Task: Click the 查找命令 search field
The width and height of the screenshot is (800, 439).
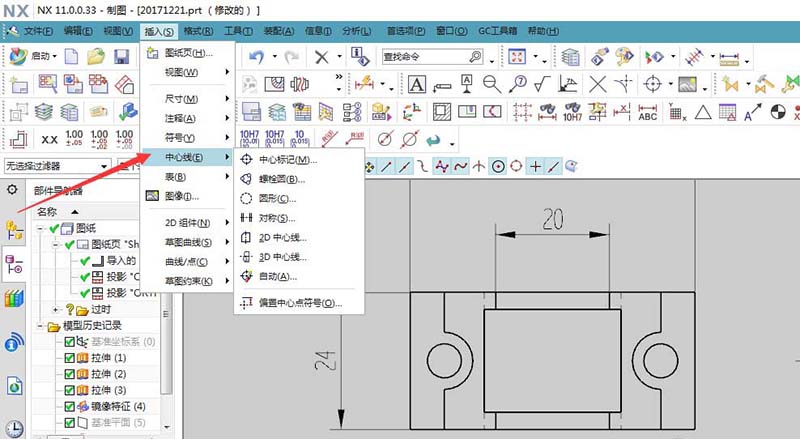Action: point(432,57)
